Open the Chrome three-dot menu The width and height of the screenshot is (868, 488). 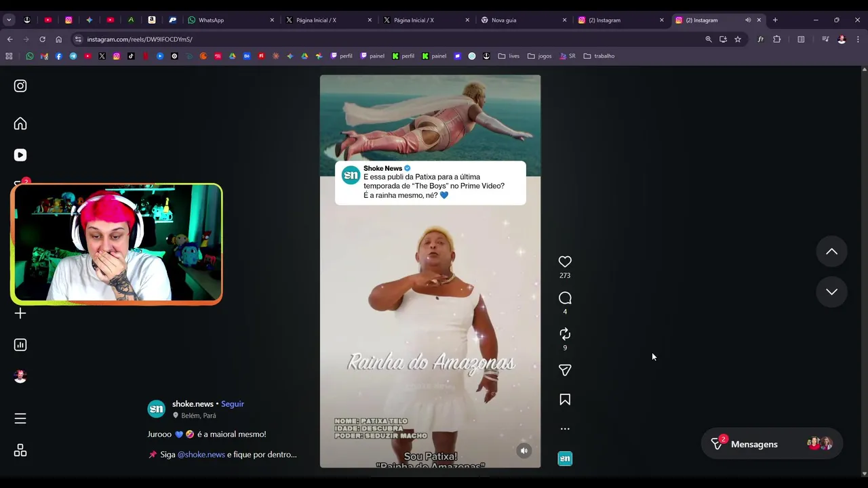point(858,39)
